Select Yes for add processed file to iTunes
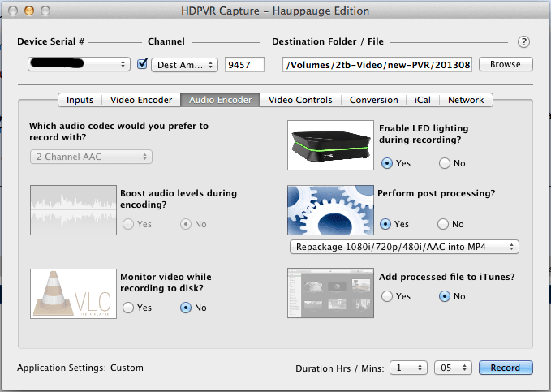The width and height of the screenshot is (551, 392). pos(387,296)
